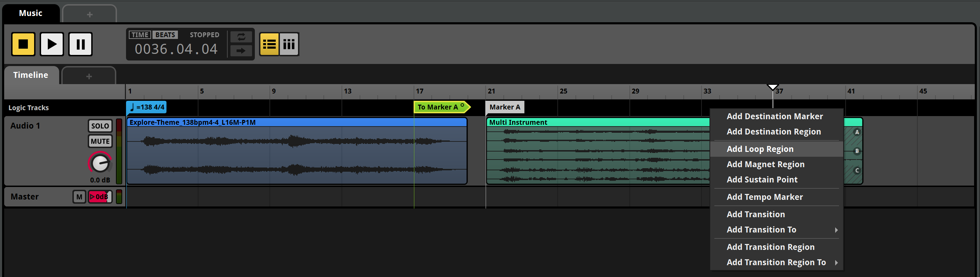Add new event tab beside Music
980x277 pixels.
pyautogui.click(x=89, y=15)
